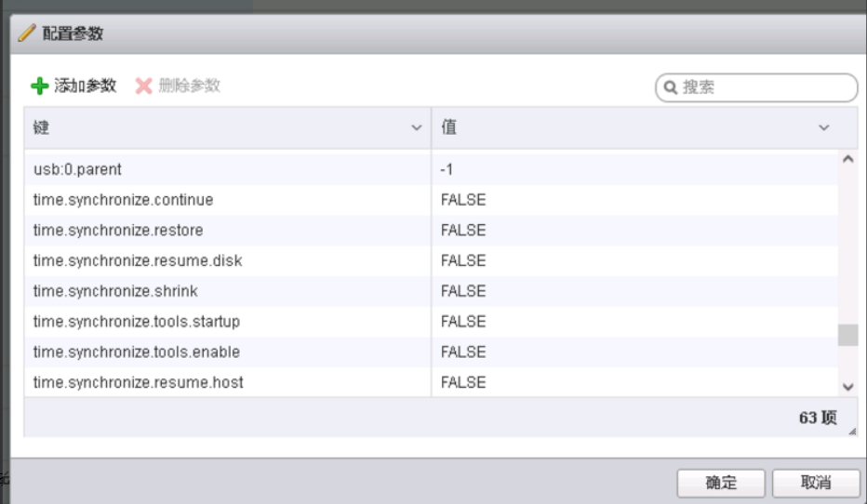Click the pencil icon in dialog title
The height and width of the screenshot is (504, 867).
[x=27, y=33]
